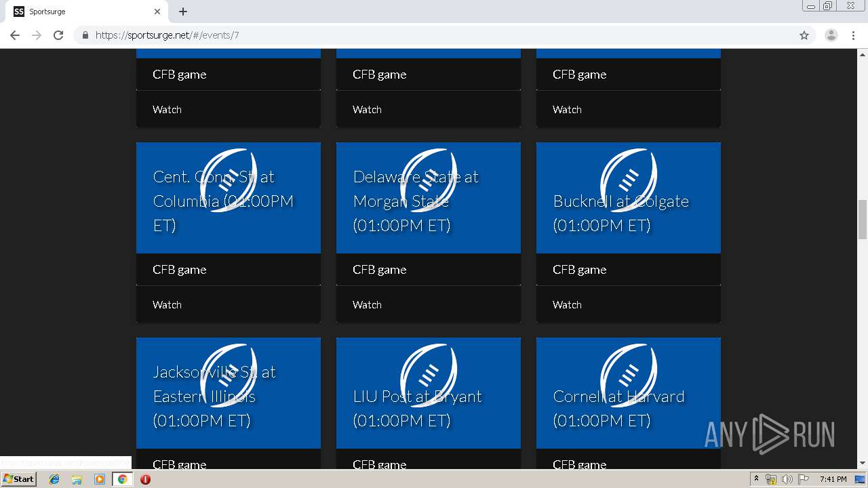
Task: Open Cornell at Harvard event title
Action: [619, 409]
